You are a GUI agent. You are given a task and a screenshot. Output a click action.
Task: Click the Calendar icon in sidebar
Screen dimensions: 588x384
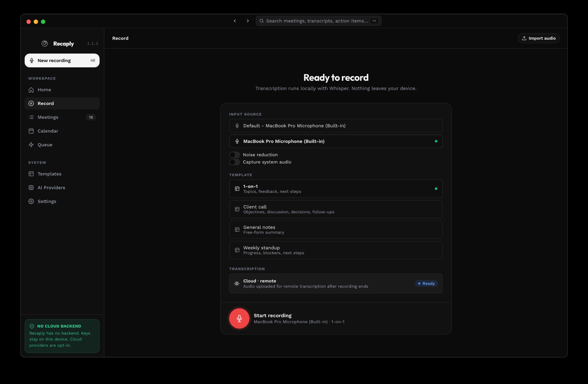point(31,131)
